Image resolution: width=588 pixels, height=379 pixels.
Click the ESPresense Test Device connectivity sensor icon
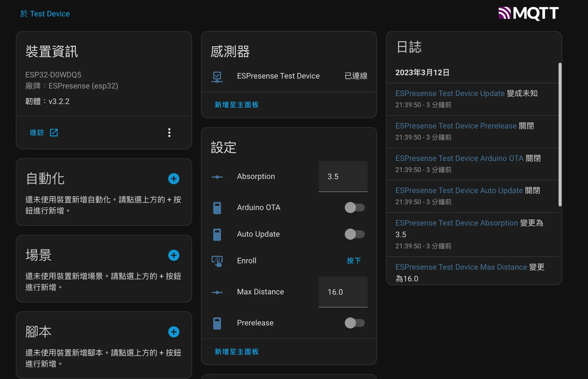[x=217, y=77]
